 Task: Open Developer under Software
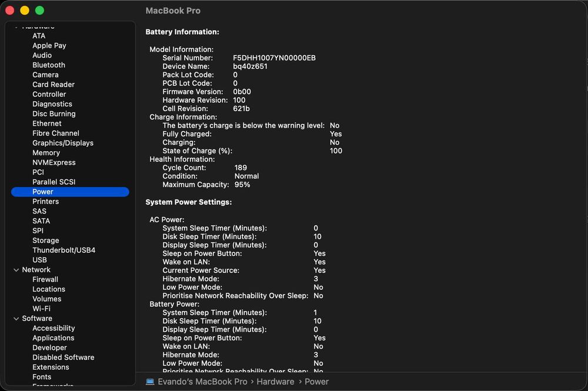49,347
